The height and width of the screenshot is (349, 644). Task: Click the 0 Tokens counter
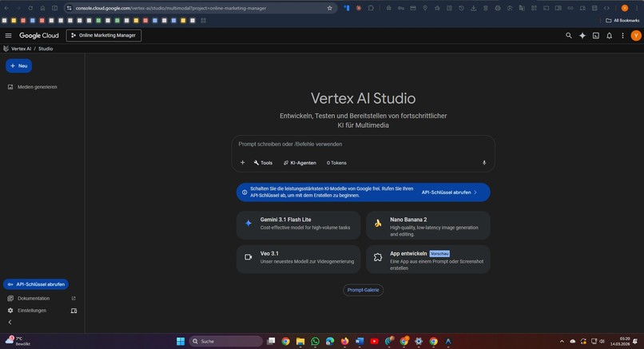tap(336, 163)
